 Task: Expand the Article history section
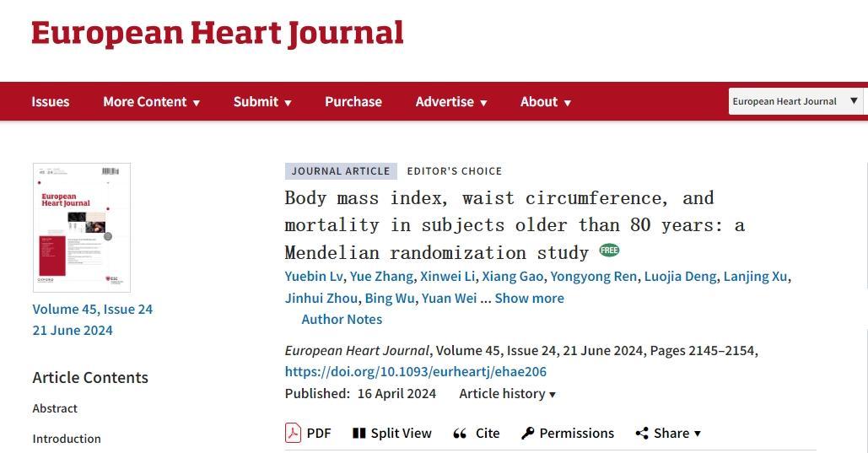click(507, 393)
